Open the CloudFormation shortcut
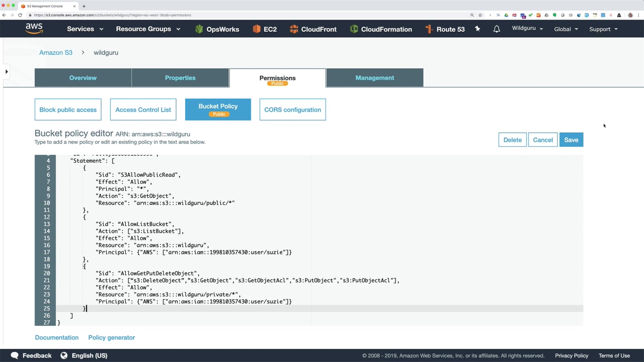Screen dimensions: 644x362 381,29
